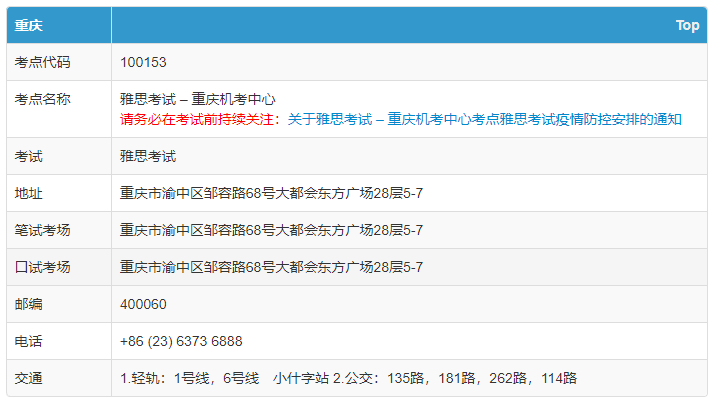Click the 考试 row label

pos(28,156)
